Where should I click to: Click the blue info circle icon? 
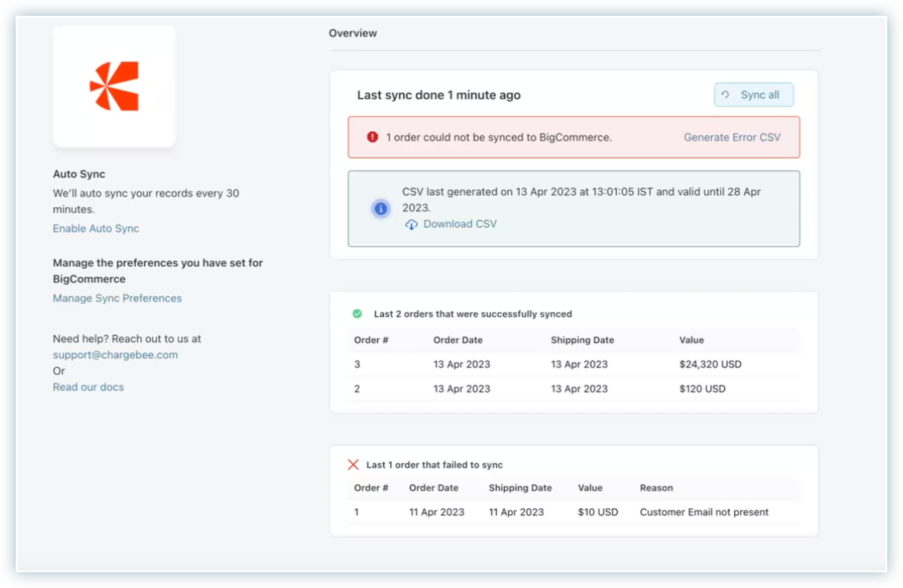point(381,209)
